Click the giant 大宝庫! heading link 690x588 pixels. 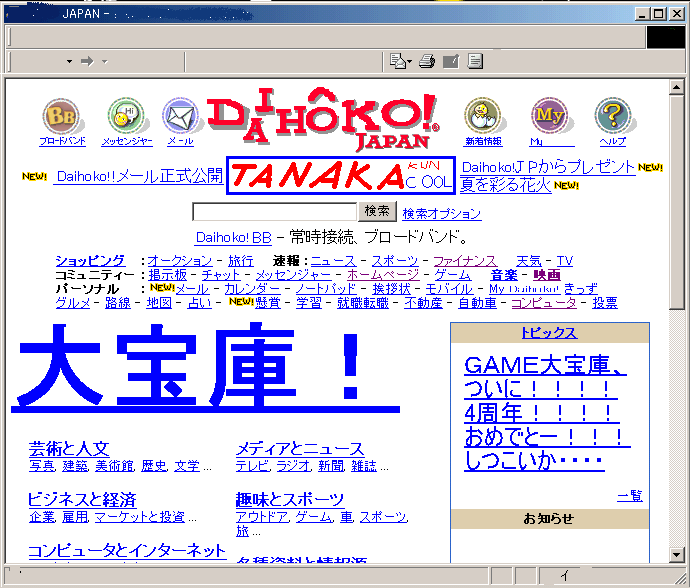point(206,368)
